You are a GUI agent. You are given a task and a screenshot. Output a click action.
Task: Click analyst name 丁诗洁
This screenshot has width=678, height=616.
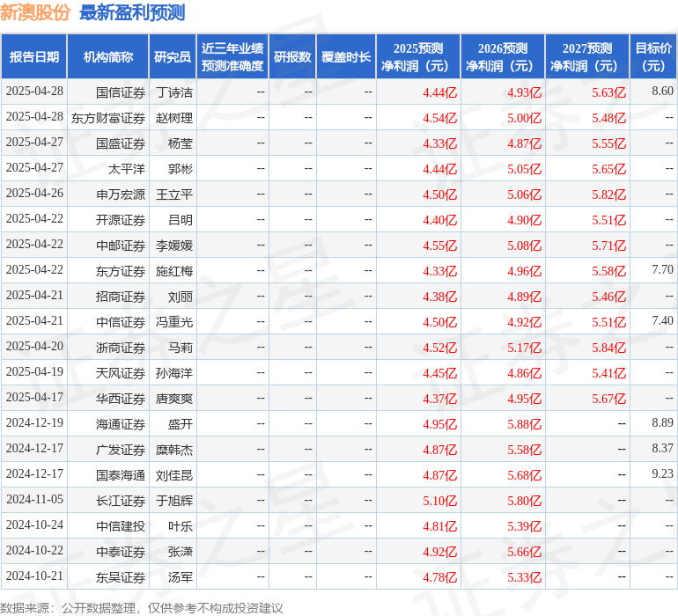[x=173, y=92]
